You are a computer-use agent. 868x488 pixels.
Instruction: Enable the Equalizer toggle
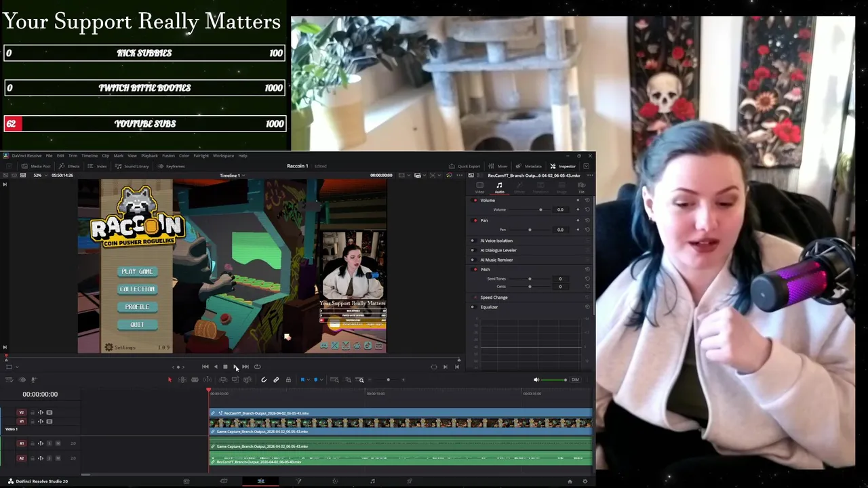click(x=473, y=307)
